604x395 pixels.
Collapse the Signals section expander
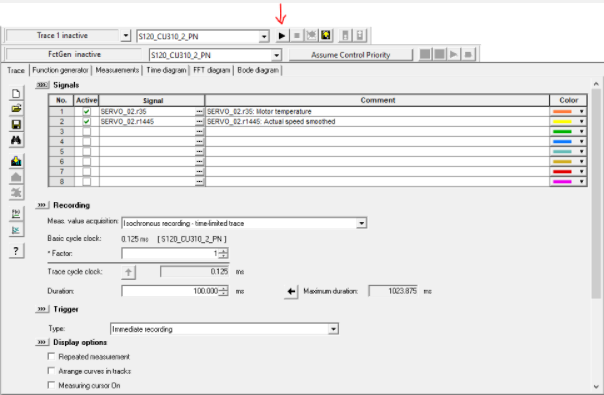[42, 85]
